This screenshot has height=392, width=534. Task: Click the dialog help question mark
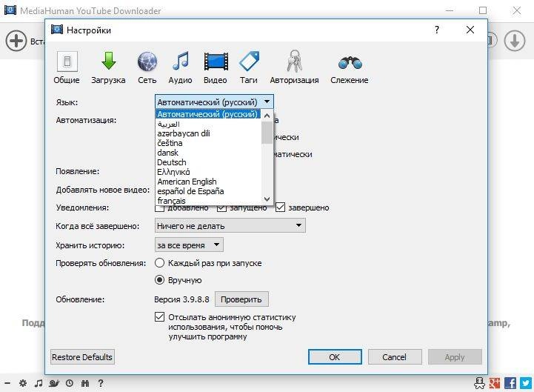point(436,30)
